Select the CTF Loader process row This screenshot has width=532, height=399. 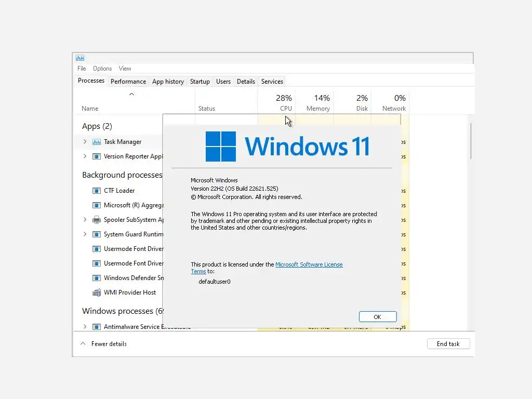click(x=119, y=191)
